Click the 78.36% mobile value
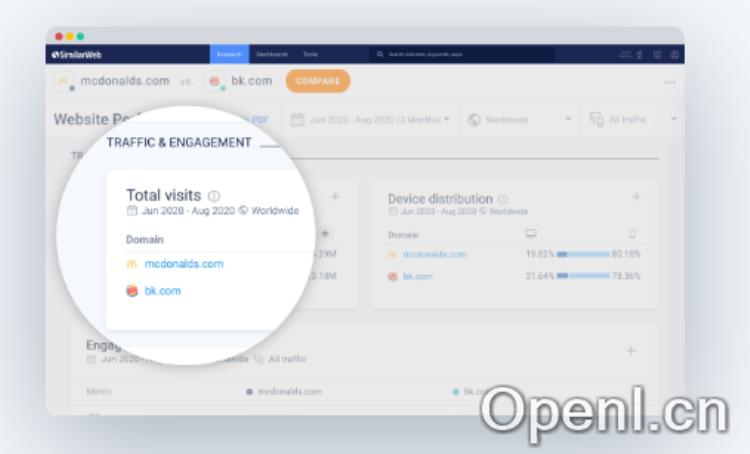 pyautogui.click(x=626, y=276)
